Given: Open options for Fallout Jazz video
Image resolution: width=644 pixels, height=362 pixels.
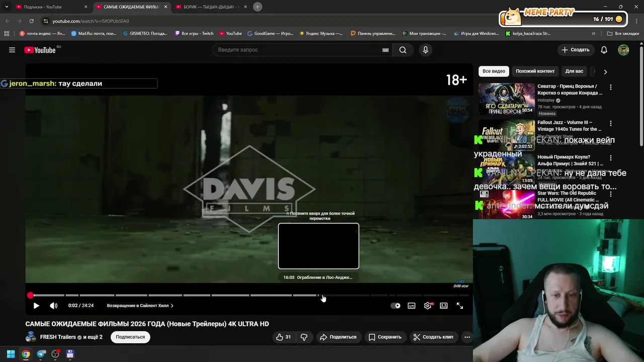Looking at the screenshot, I should (x=611, y=123).
